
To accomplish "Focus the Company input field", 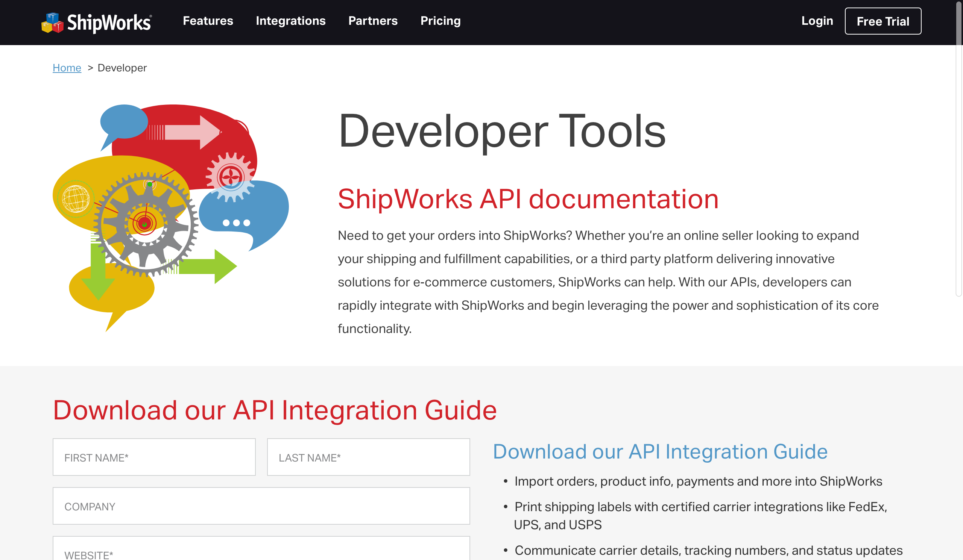I will click(261, 506).
